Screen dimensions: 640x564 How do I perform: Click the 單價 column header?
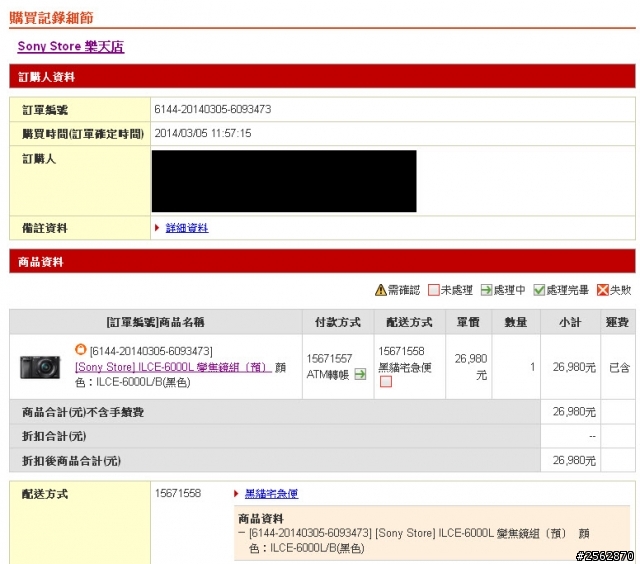coord(468,322)
